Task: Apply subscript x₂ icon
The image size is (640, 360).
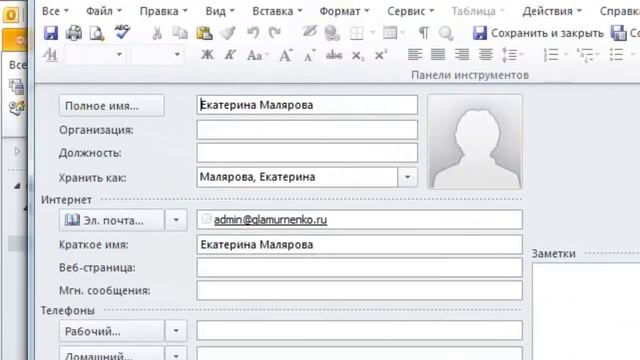Action: coord(358,56)
